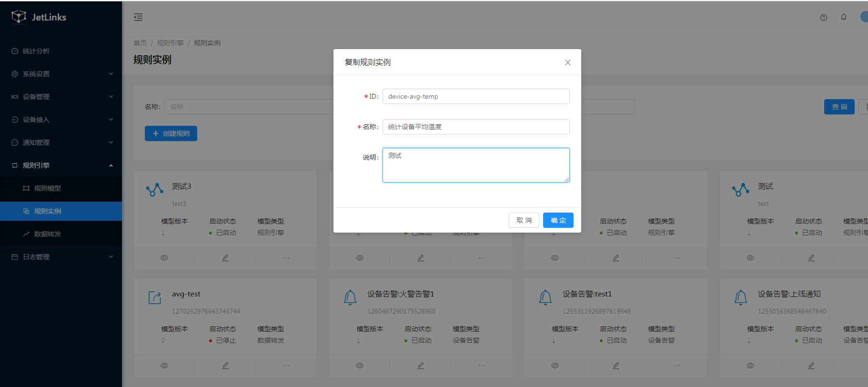The image size is (868, 387).
Task: Open the help question mark icon
Action: [824, 18]
